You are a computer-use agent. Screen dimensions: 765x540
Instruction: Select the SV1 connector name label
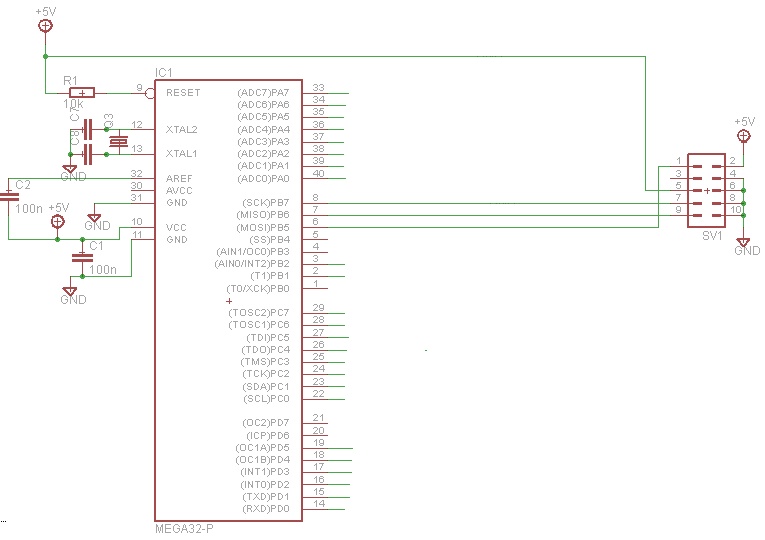point(712,236)
